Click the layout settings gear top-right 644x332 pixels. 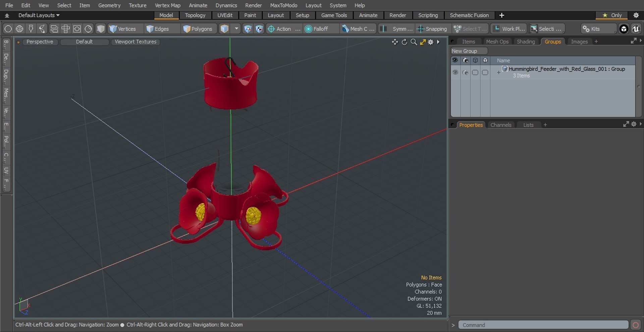point(636,15)
